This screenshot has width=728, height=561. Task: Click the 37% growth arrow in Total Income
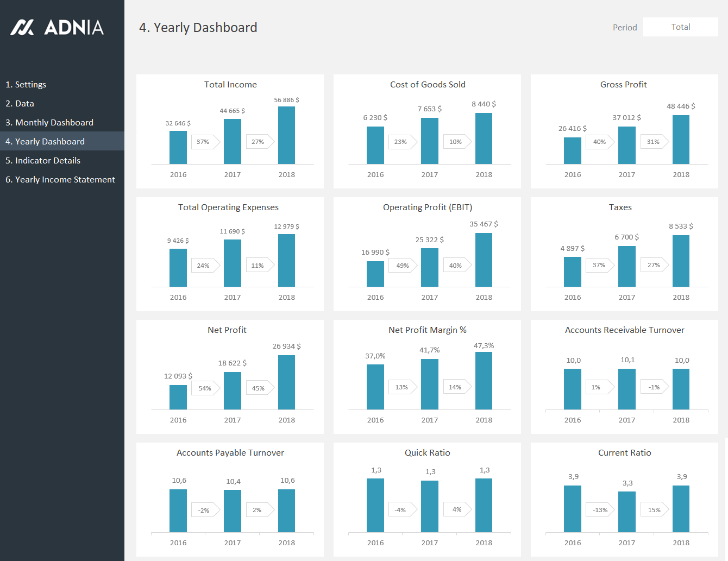205,142
